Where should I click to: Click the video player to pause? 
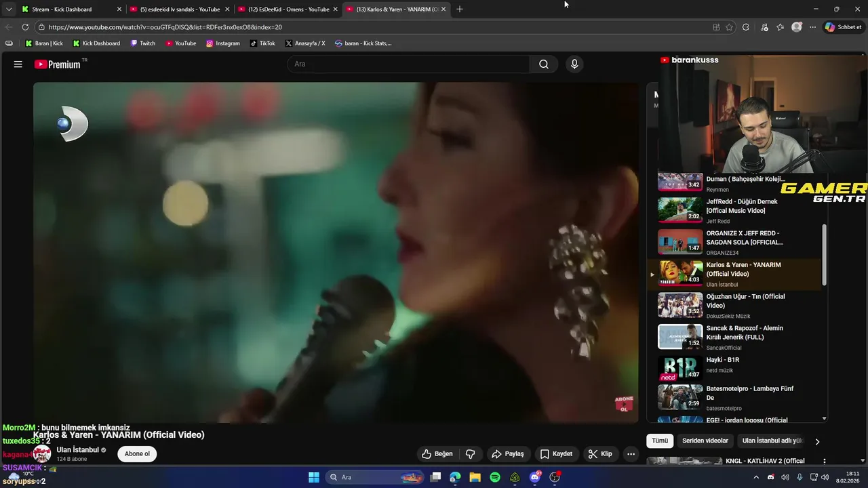336,253
